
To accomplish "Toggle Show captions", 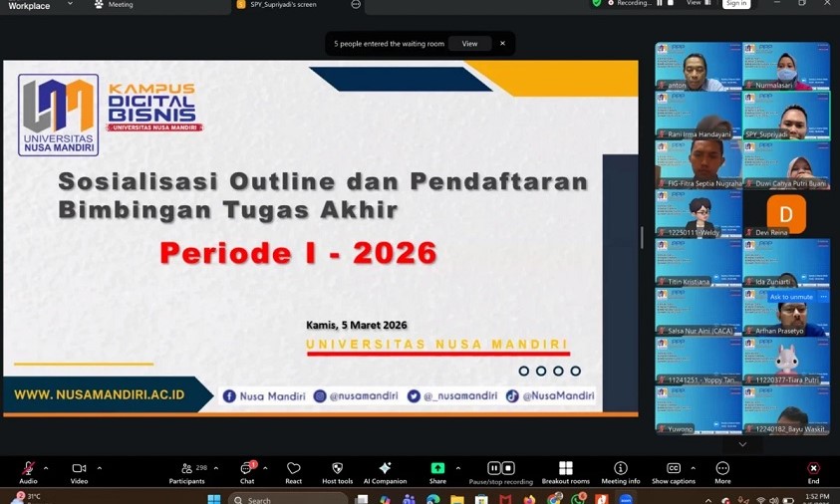I will 674,469.
